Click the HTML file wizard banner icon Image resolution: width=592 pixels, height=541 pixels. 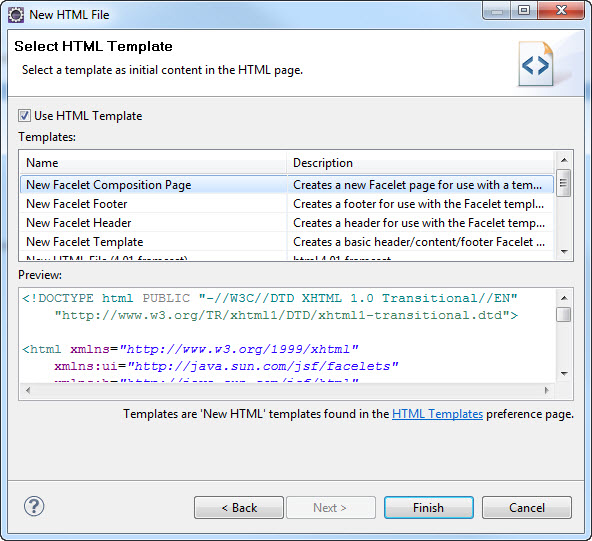coord(536,64)
